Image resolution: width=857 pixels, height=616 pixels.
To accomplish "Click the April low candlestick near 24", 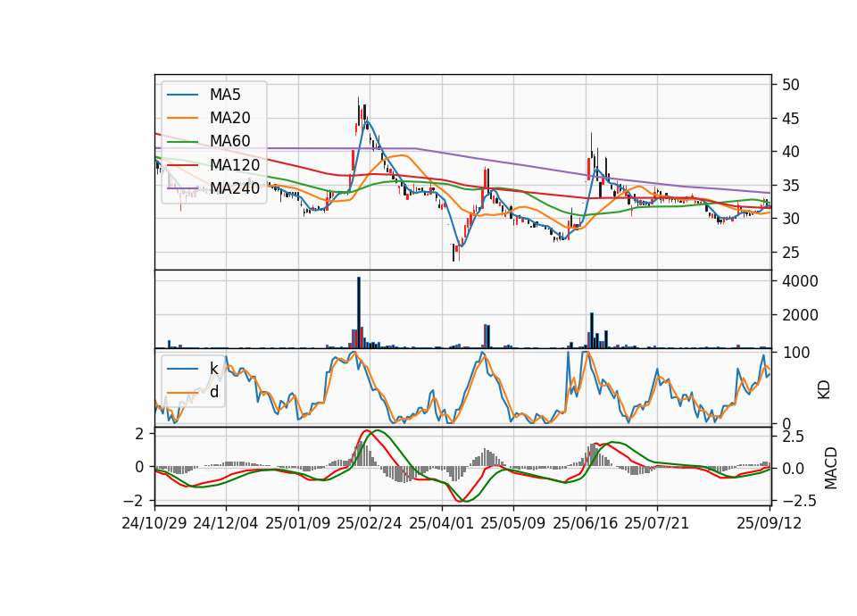I will coord(453,253).
